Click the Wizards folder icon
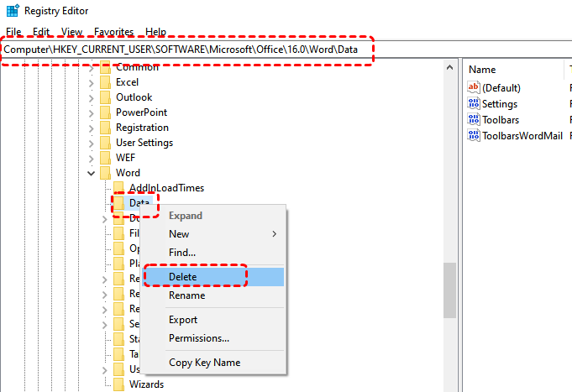This screenshot has width=572, height=392. tap(118, 384)
